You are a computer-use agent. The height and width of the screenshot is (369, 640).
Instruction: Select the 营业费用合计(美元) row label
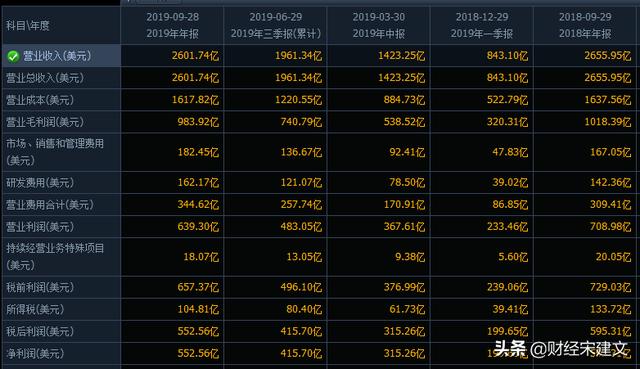pos(49,205)
